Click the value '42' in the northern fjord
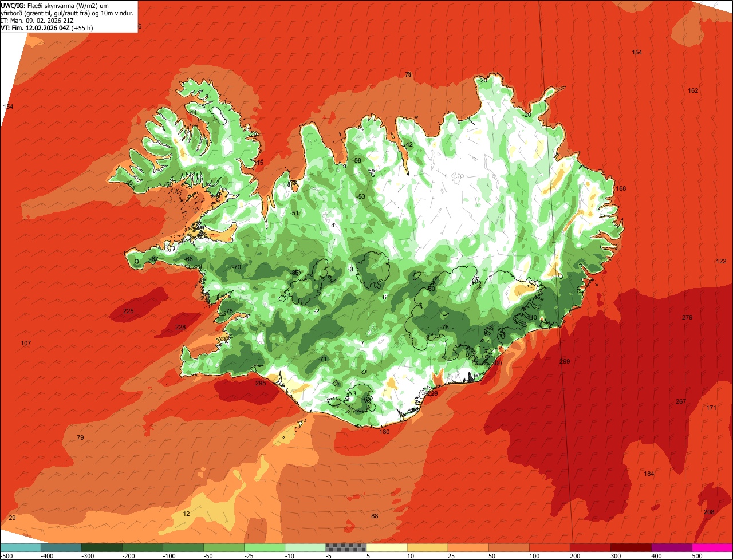 [x=409, y=144]
